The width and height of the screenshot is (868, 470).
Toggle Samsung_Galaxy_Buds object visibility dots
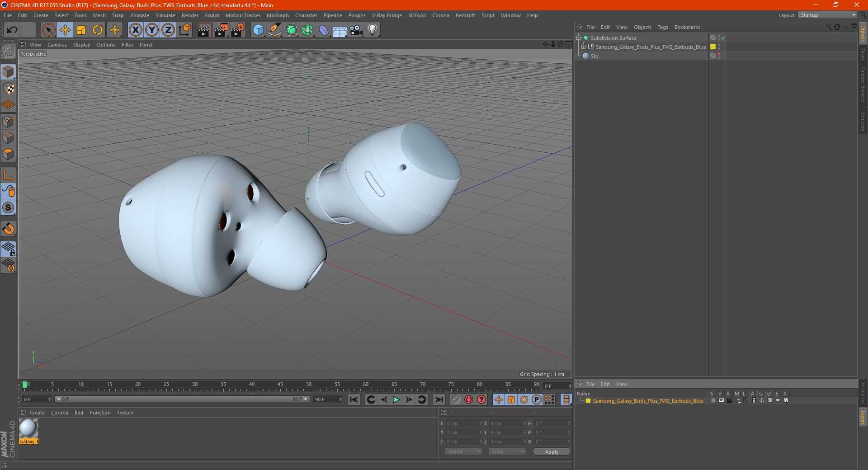[x=719, y=47]
